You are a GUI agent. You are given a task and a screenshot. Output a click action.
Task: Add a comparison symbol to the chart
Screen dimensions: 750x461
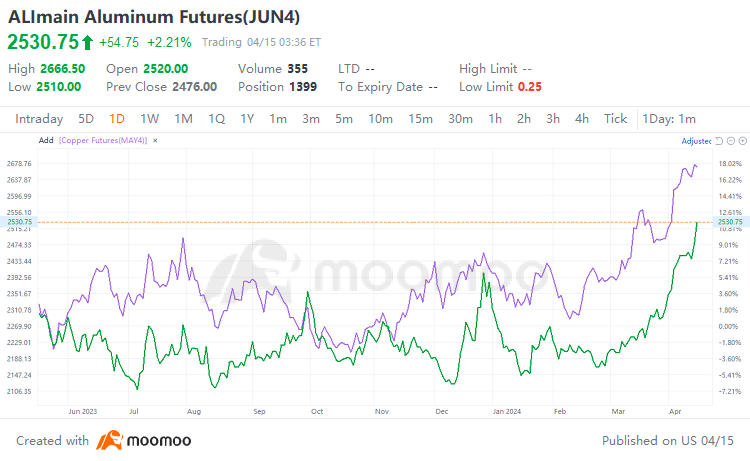click(46, 141)
